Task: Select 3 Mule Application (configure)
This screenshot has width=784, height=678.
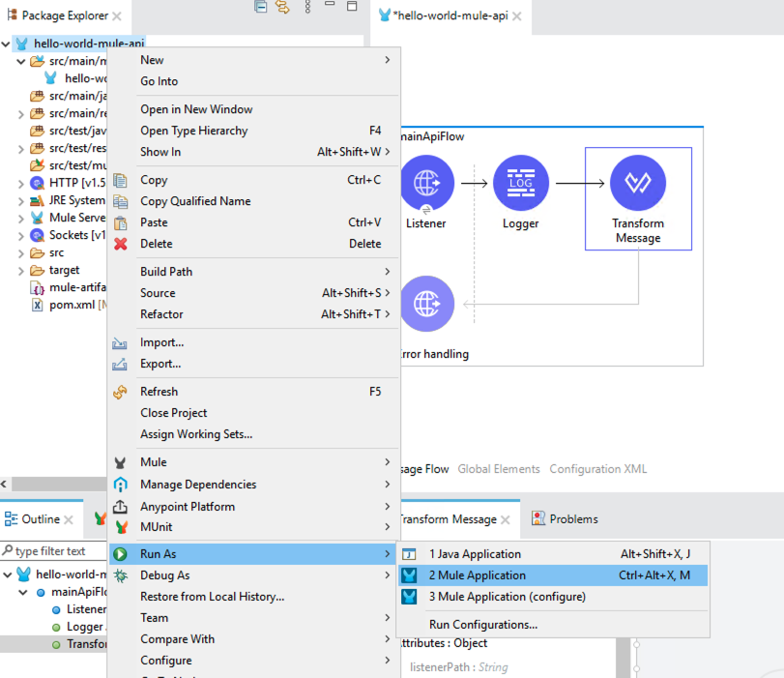Action: click(x=507, y=597)
